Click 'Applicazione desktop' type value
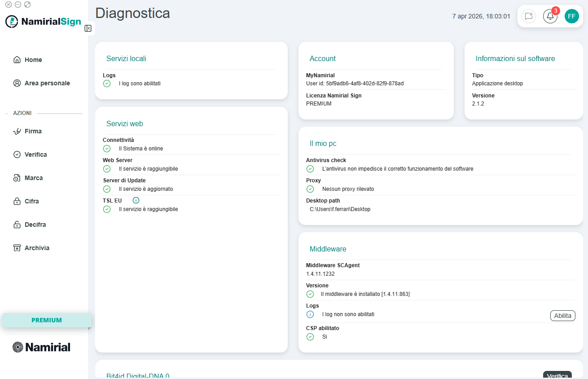This screenshot has height=379, width=588. click(x=497, y=84)
